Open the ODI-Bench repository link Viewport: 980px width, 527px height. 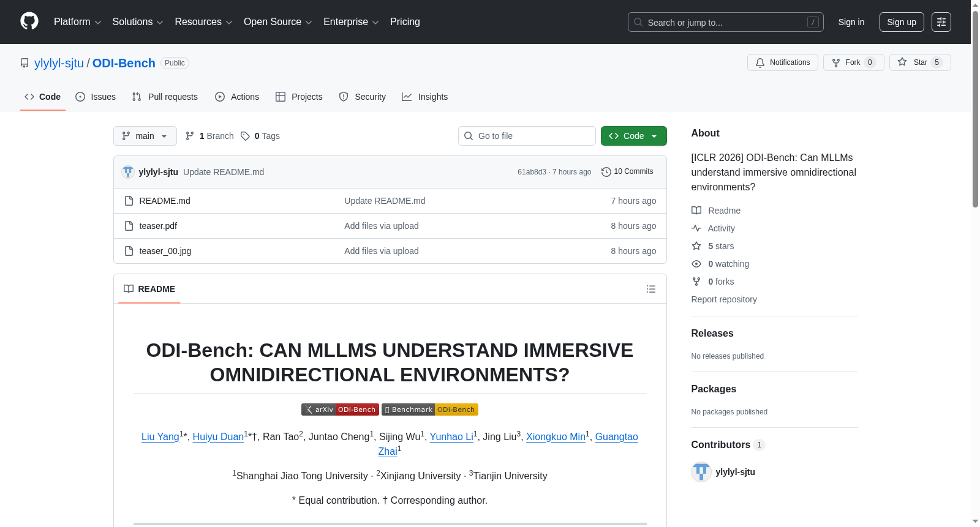[124, 63]
